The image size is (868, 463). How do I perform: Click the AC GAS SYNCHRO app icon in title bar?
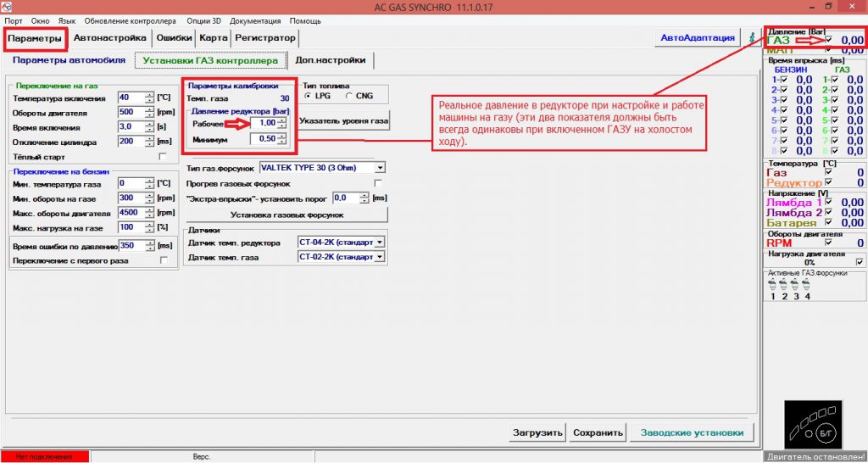7,7
